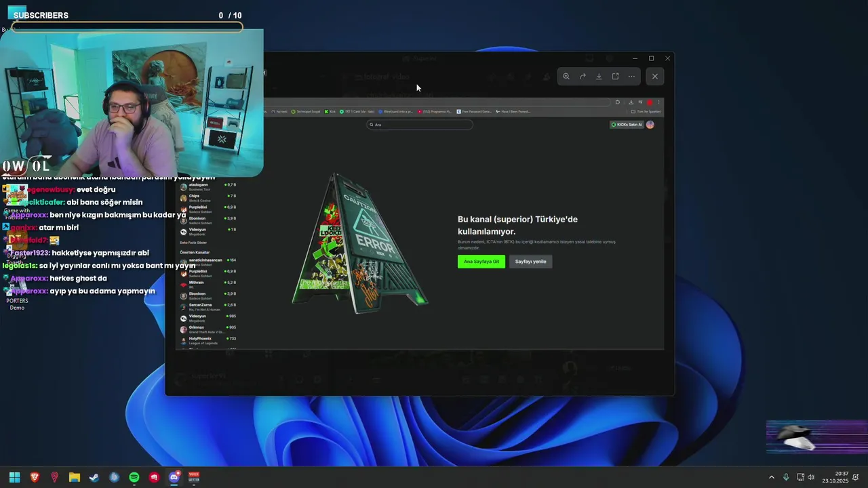The height and width of the screenshot is (488, 868).
Task: Open the sanaticinhasancan recommended channel
Action: [208, 262]
